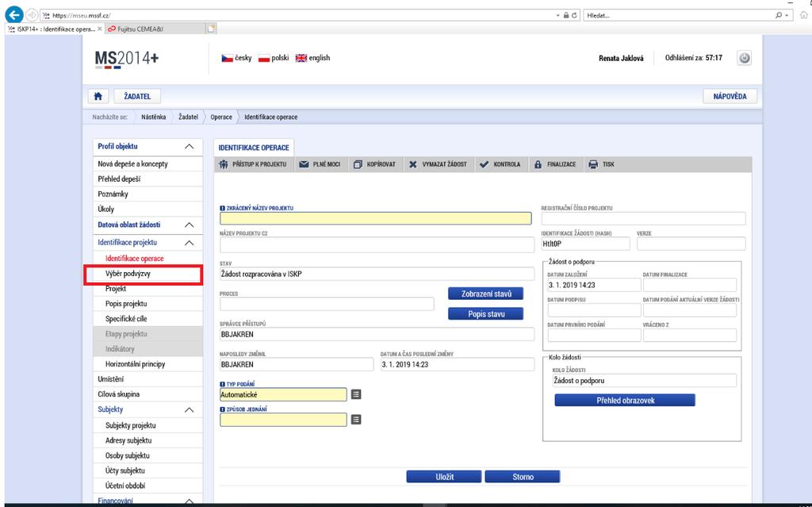The width and height of the screenshot is (812, 507).
Task: Click the Finalizace lock icon
Action: click(x=538, y=164)
